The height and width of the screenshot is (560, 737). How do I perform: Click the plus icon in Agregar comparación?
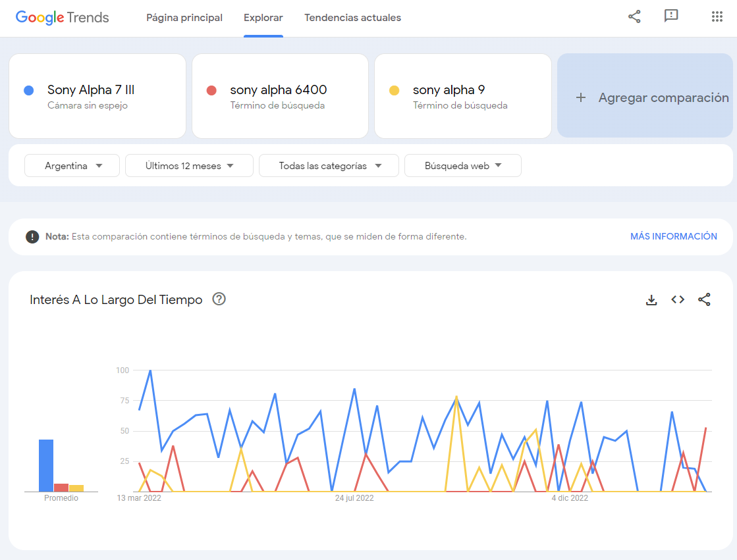[x=581, y=97]
